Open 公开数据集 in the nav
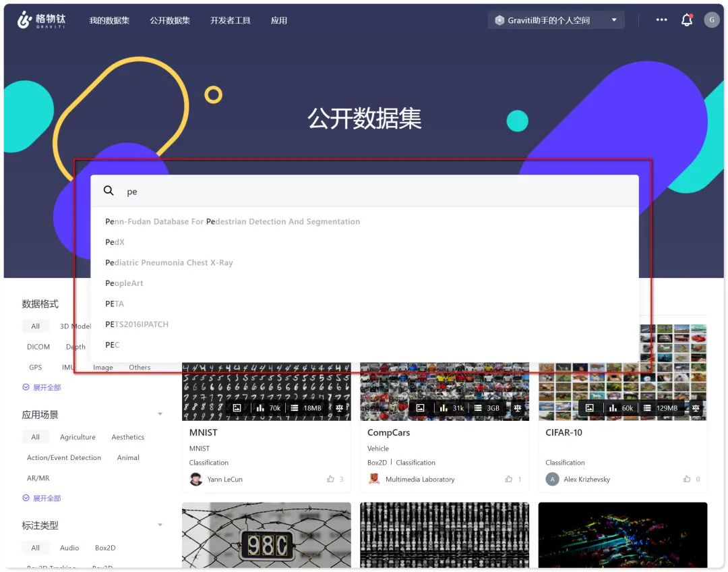728x572 pixels. pos(170,20)
